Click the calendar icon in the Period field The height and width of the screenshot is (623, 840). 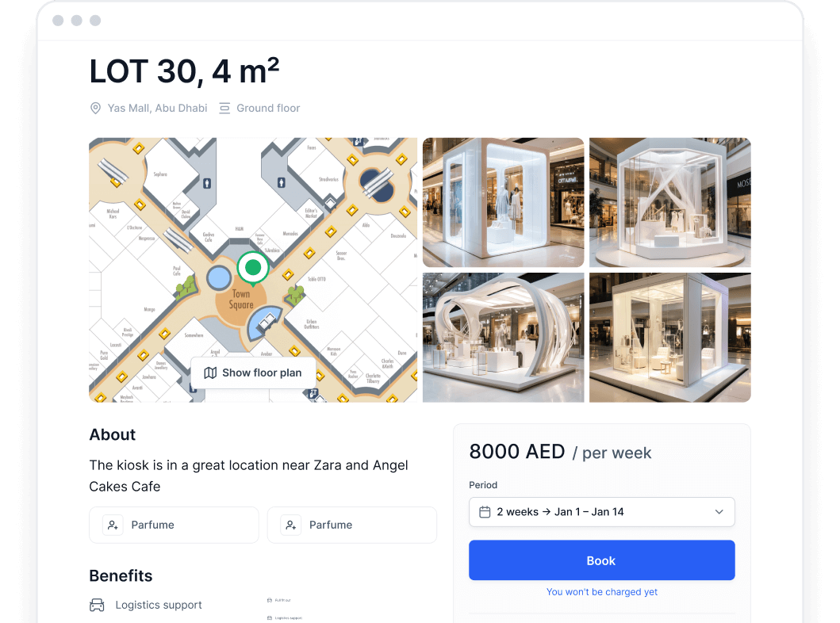coord(485,512)
